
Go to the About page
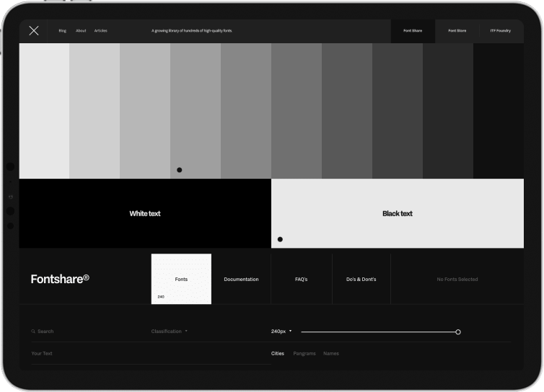[x=81, y=31]
